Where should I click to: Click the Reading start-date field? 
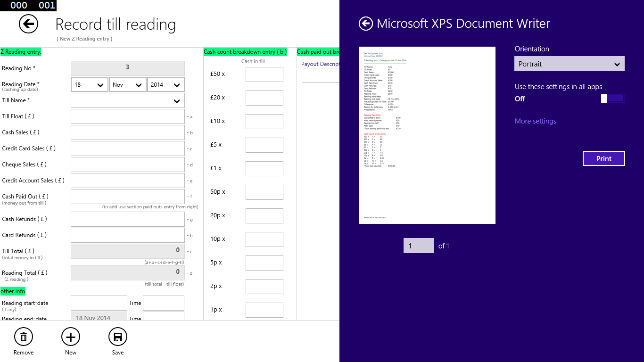click(x=99, y=303)
